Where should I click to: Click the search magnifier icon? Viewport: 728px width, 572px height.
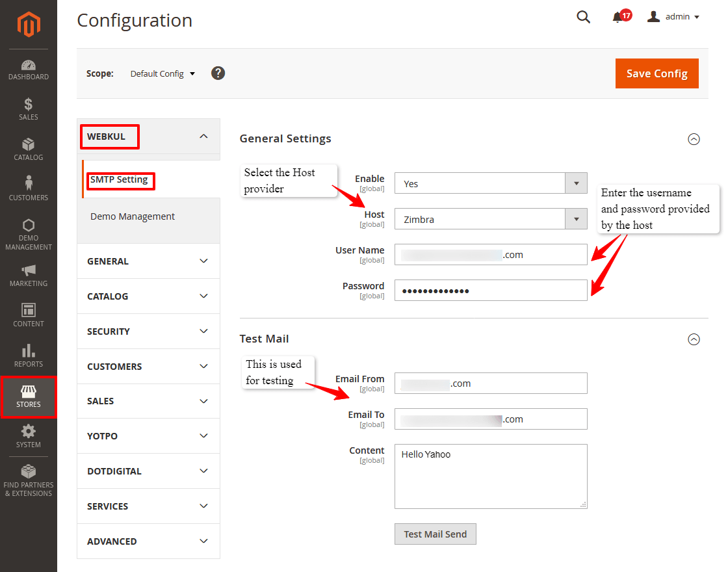point(583,17)
